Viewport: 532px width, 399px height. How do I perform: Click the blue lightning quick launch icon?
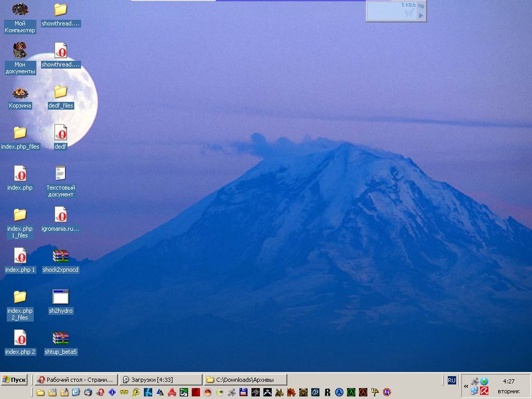[x=148, y=393]
